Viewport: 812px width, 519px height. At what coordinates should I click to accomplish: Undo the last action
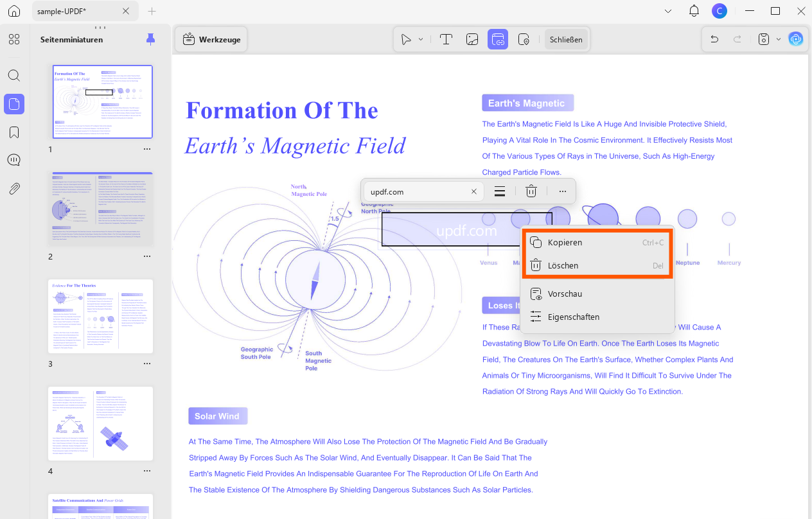[714, 39]
